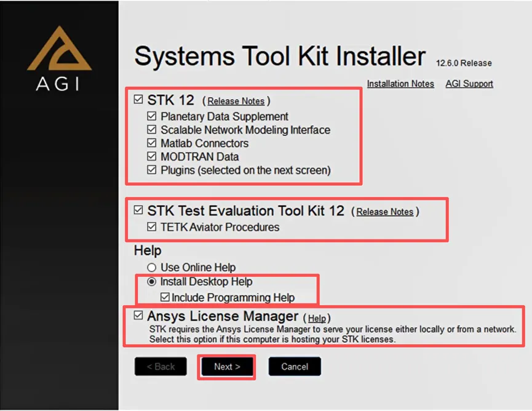Open STK 12 Release Notes link
The height and width of the screenshot is (411, 532).
(236, 101)
